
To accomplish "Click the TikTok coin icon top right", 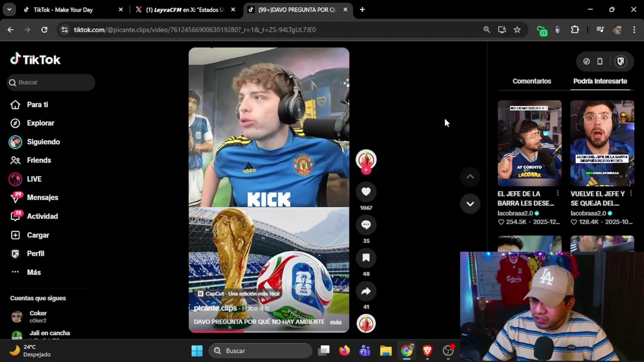I will tap(586, 61).
